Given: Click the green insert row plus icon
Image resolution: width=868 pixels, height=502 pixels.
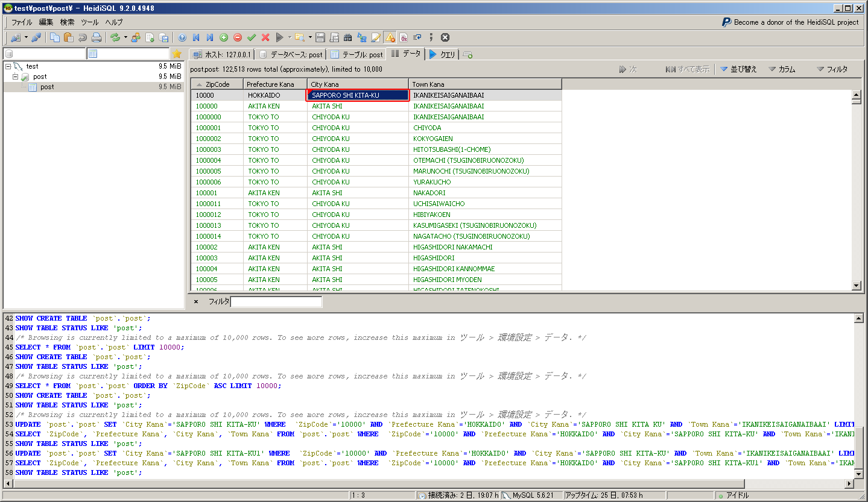Looking at the screenshot, I should pyautogui.click(x=224, y=37).
